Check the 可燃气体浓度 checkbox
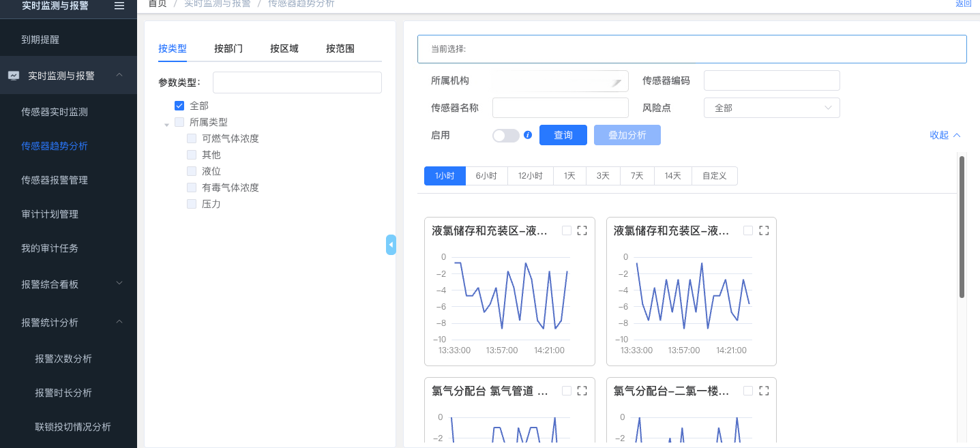Image resolution: width=980 pixels, height=448 pixels. pos(192,138)
